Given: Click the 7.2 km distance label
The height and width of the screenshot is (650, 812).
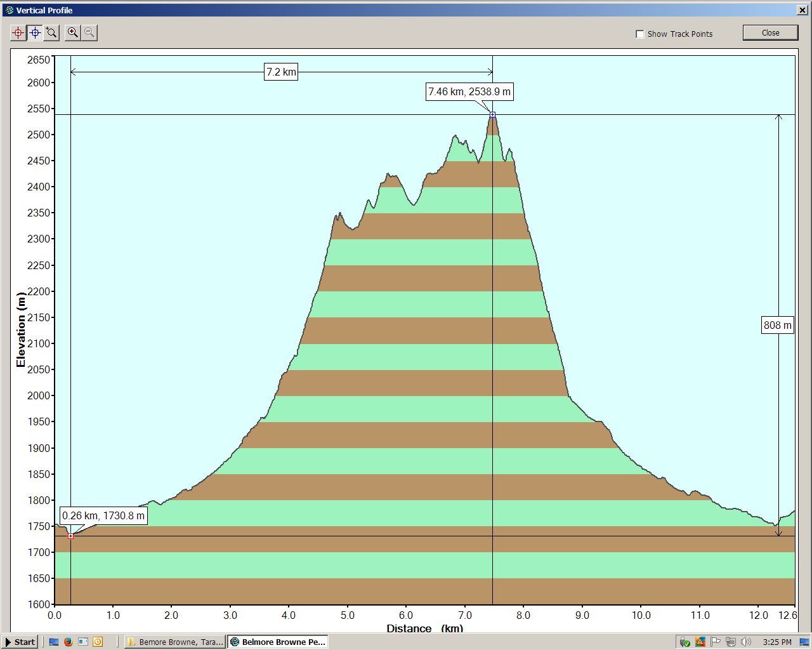Looking at the screenshot, I should tap(281, 72).
